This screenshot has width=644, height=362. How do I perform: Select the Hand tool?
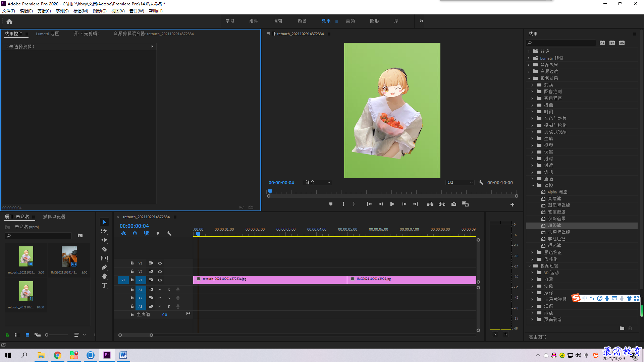click(x=104, y=276)
